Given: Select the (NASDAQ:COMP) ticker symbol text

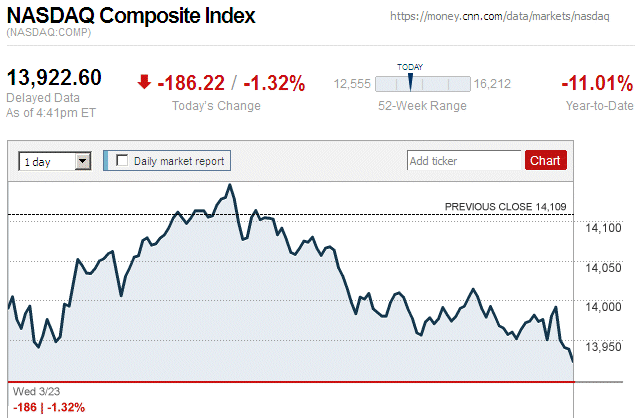Looking at the screenshot, I should click(x=48, y=34).
